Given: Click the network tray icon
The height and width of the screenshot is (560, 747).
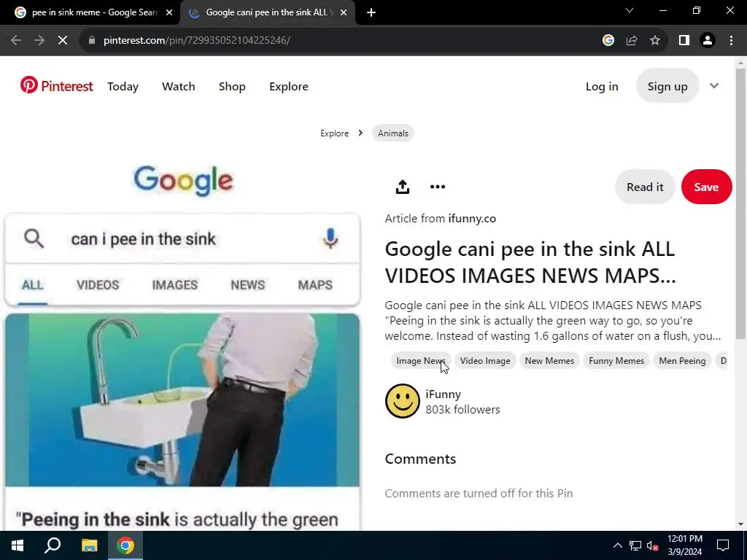Looking at the screenshot, I should (x=635, y=545).
